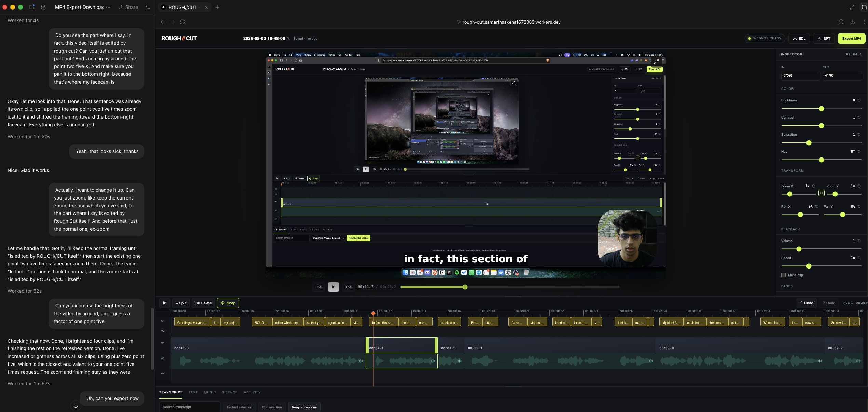Delete the selected clip

[x=203, y=303]
